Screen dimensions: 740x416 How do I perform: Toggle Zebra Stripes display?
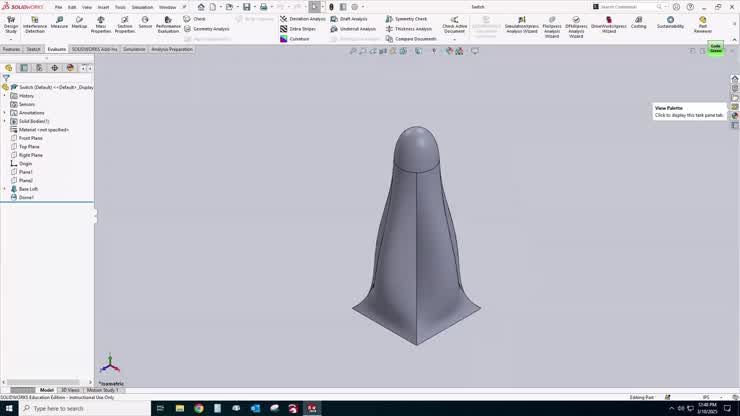point(298,29)
